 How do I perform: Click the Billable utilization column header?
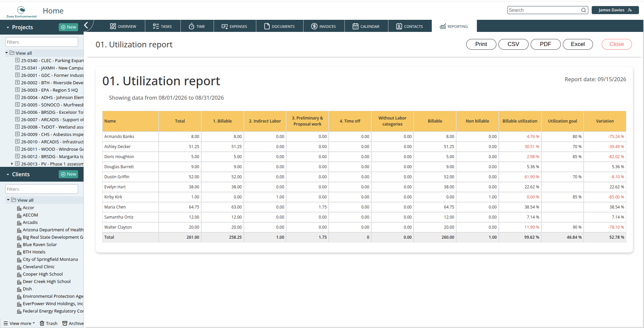pos(520,121)
